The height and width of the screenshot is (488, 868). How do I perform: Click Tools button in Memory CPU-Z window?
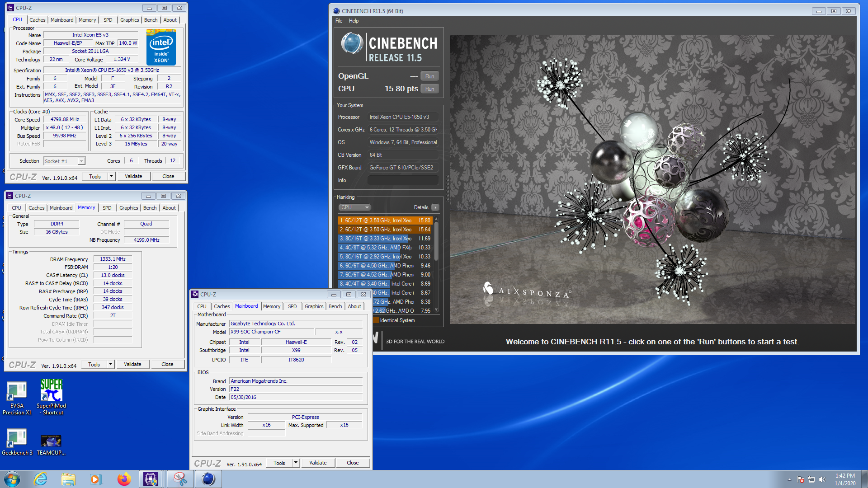click(x=94, y=364)
